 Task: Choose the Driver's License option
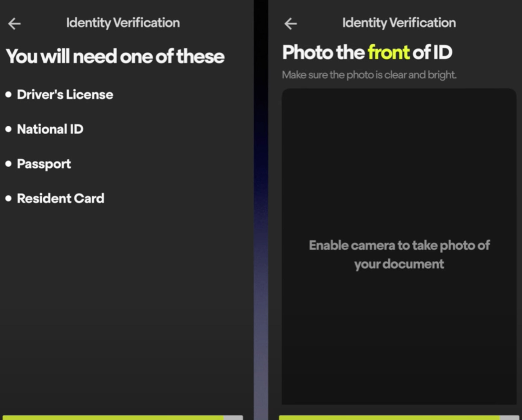65,95
